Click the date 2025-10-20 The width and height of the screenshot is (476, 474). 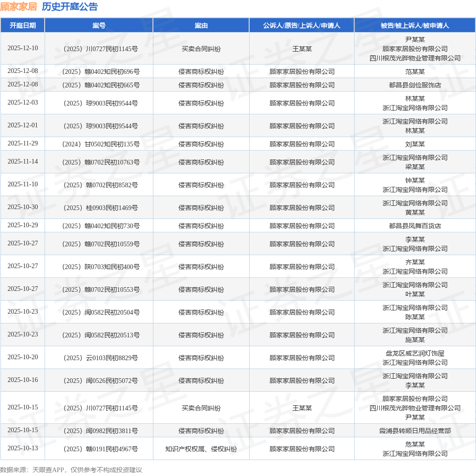coord(23,357)
